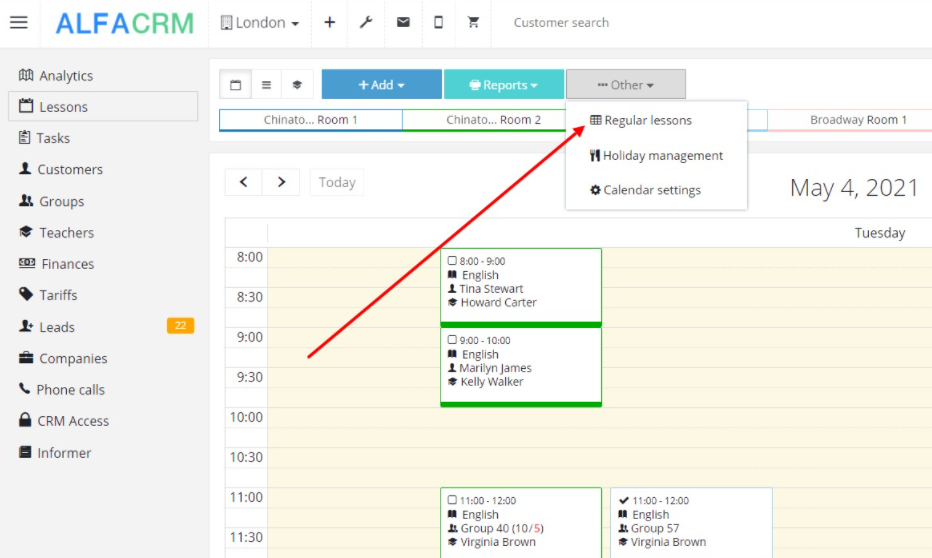Click Tina Stewart in 8:00 lesson
The width and height of the screenshot is (932, 558).
coord(491,289)
